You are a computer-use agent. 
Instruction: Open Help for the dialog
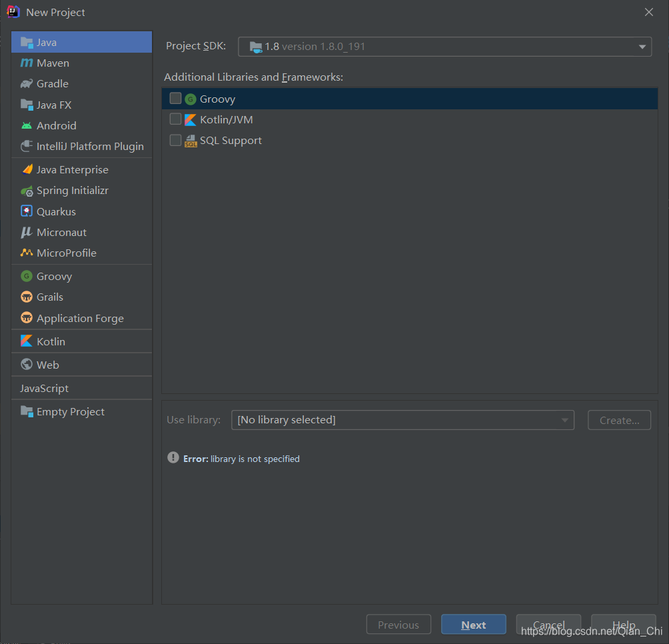(623, 625)
